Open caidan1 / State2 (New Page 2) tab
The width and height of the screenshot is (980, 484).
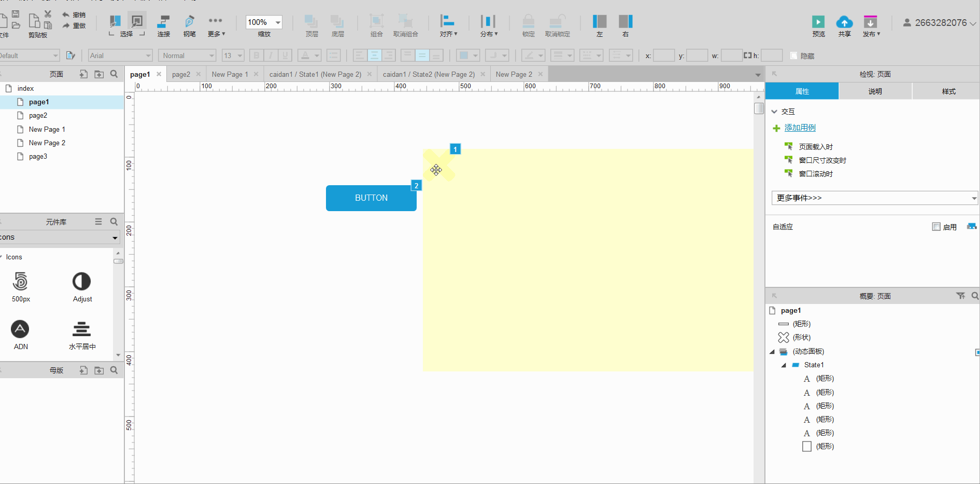tap(429, 74)
